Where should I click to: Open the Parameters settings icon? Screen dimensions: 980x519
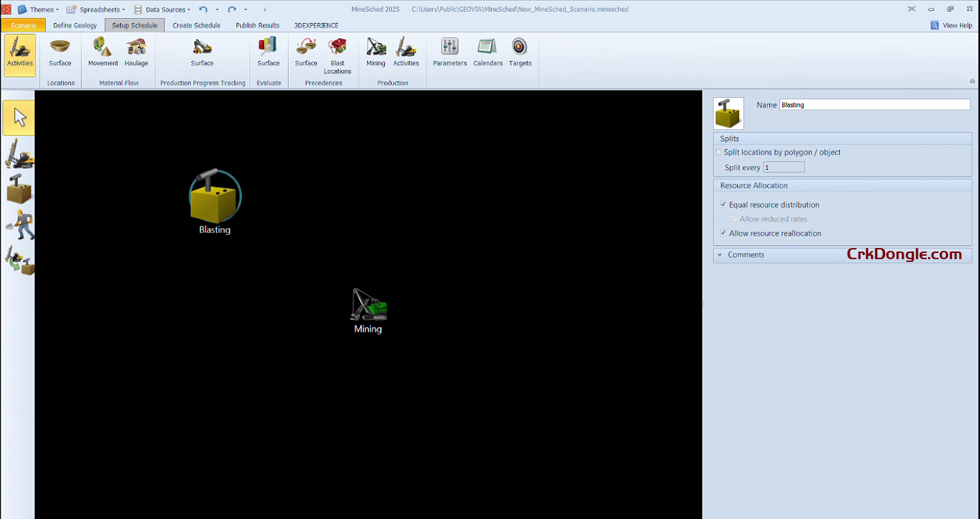[449, 52]
